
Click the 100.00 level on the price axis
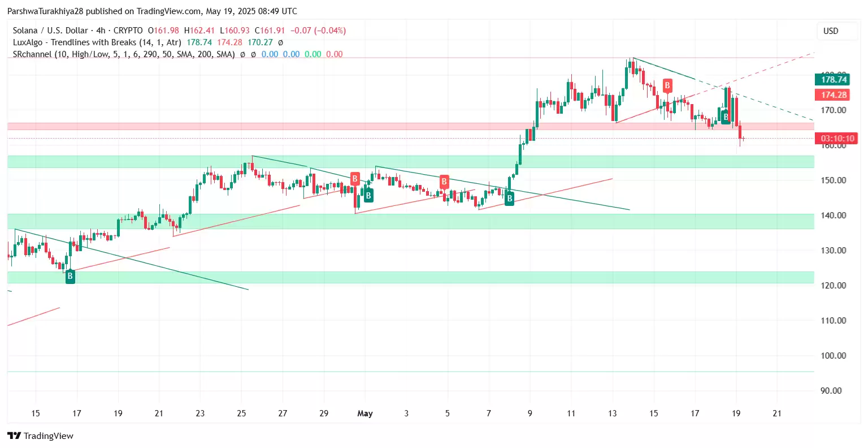coord(834,356)
